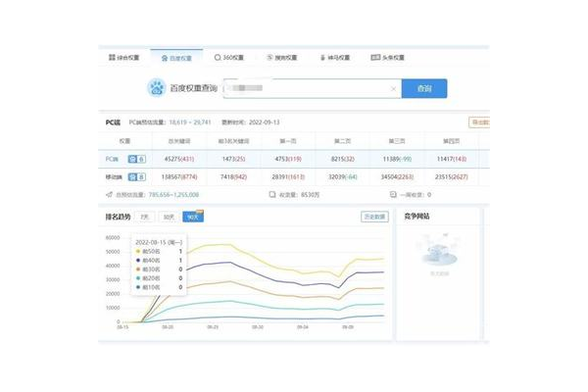Viewport: 588px width, 392px height.
Task: Click the orange export button near PC端
Action: click(479, 122)
